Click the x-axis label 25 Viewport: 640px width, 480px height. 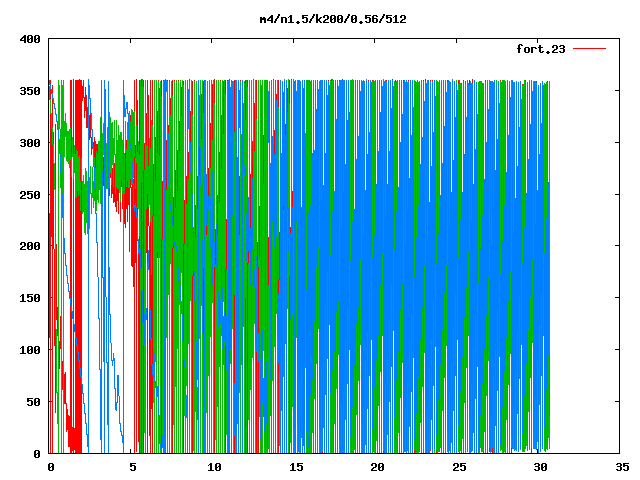459,467
